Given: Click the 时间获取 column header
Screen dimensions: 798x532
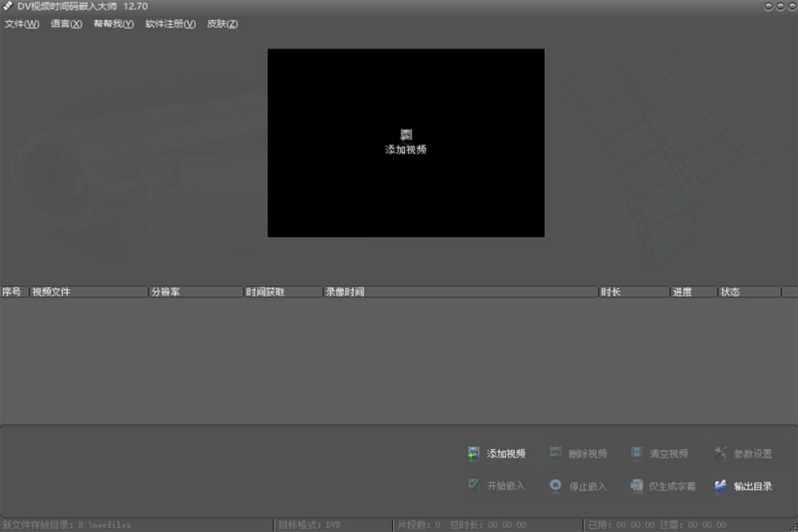Looking at the screenshot, I should tap(283, 292).
